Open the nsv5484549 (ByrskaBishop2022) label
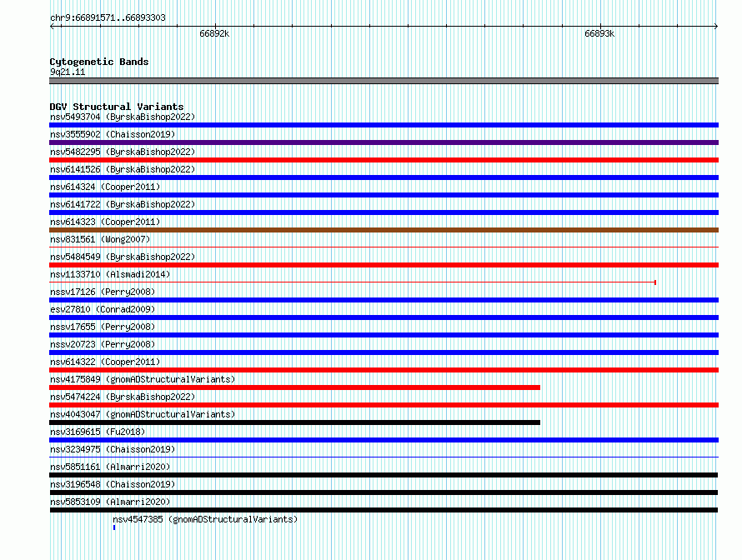The image size is (742, 560). pos(123,257)
